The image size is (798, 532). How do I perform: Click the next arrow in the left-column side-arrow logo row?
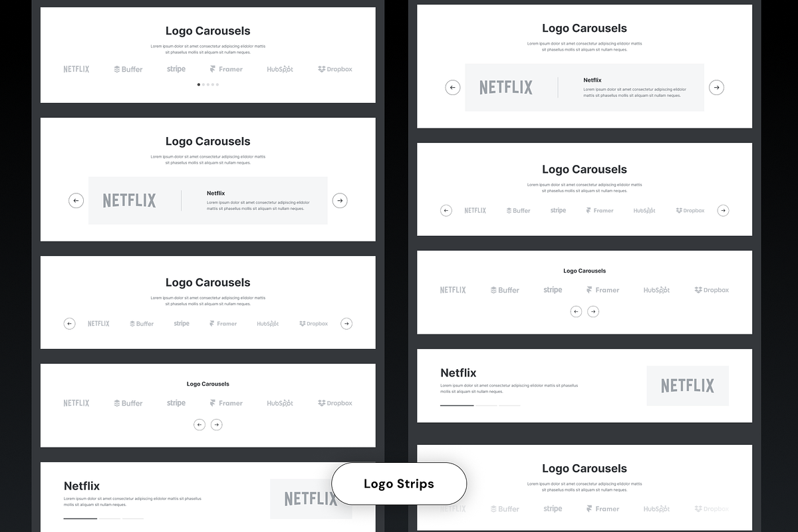click(x=346, y=324)
